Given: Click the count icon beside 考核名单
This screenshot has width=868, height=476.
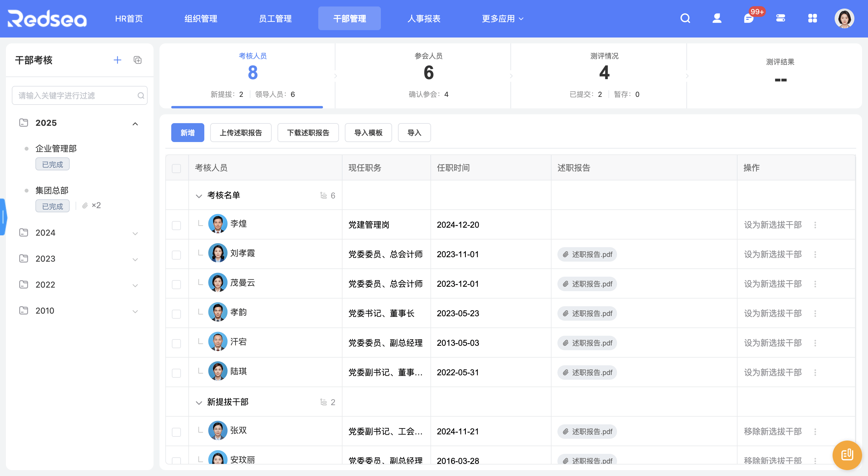Looking at the screenshot, I should click(324, 195).
